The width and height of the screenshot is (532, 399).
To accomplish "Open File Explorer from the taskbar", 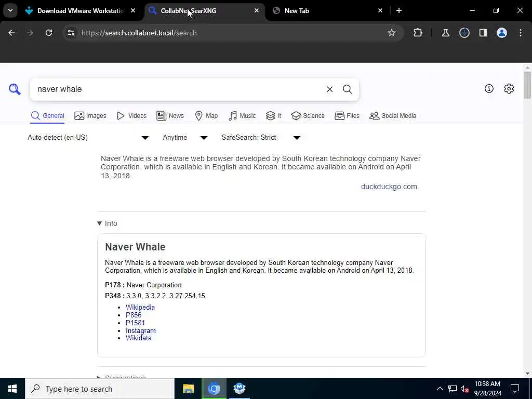I will point(188,389).
